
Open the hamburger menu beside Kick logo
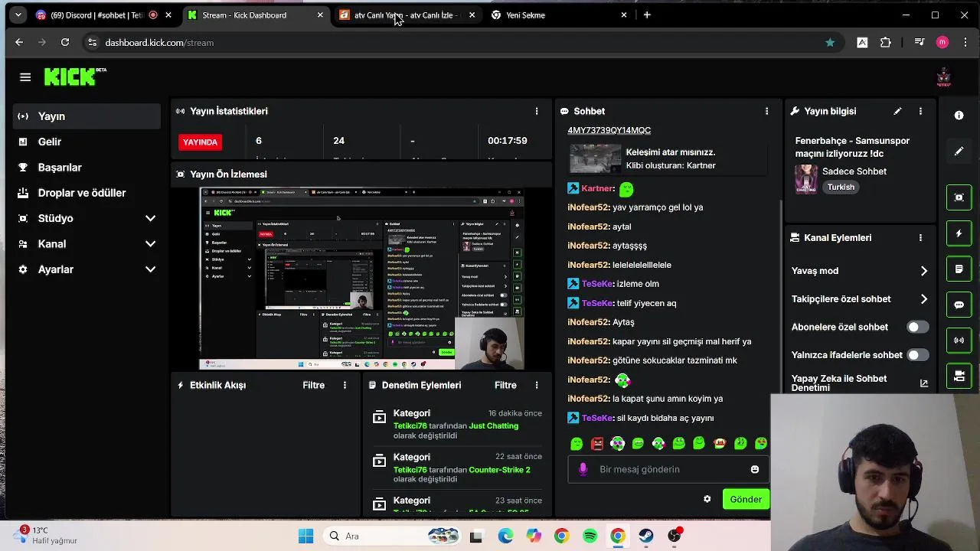[25, 77]
